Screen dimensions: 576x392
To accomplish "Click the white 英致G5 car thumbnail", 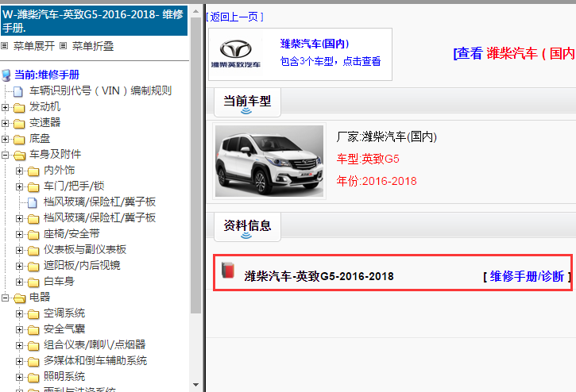I will [x=269, y=161].
